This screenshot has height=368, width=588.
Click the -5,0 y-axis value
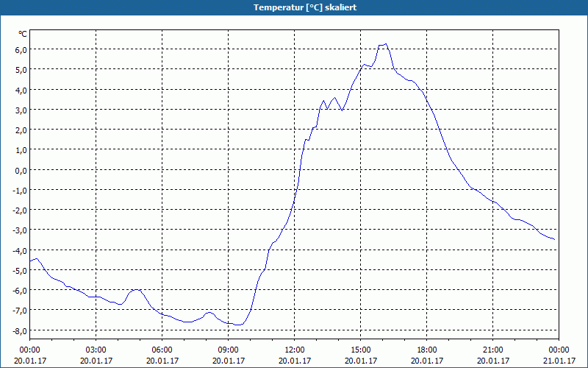(20, 270)
